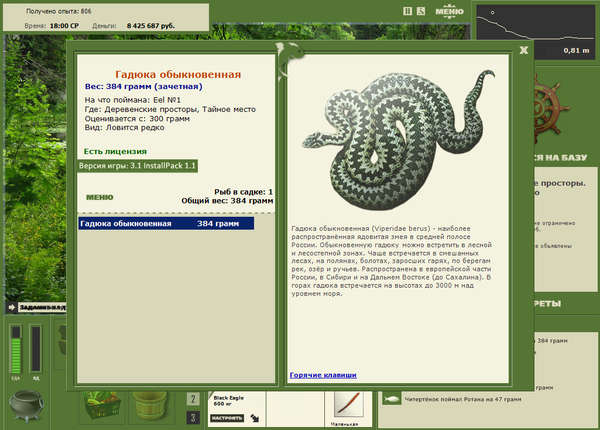600x430 pixels.
Task: Select the worm bait thumbnail
Action: (x=348, y=405)
